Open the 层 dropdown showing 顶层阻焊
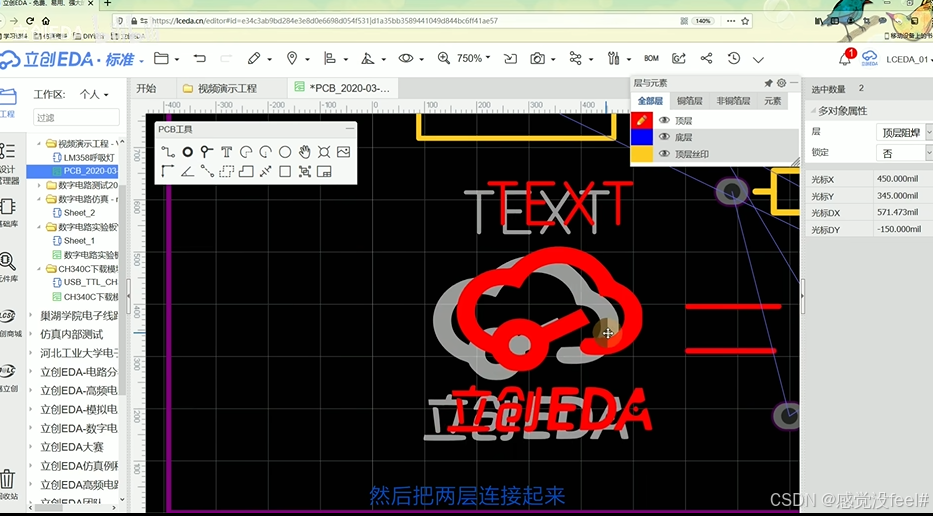The image size is (933, 516). pos(903,132)
